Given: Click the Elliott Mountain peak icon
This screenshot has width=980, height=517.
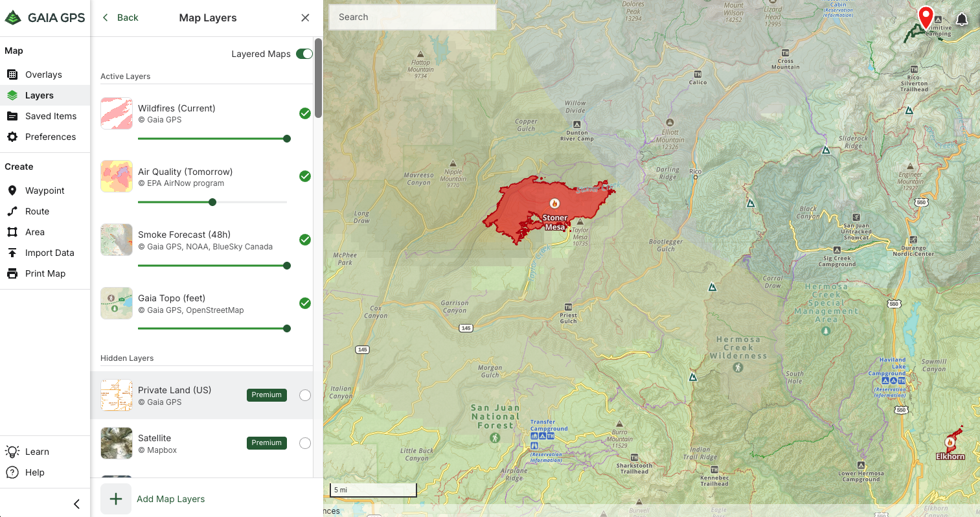Looking at the screenshot, I should [670, 122].
